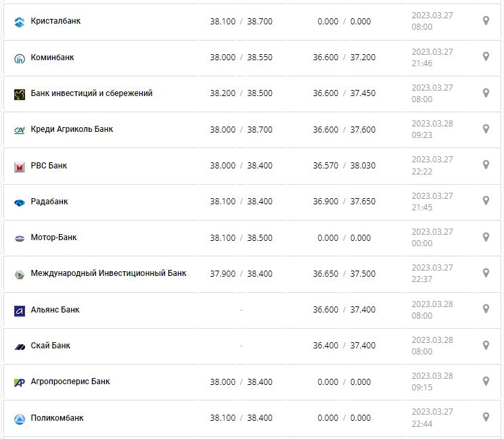This screenshot has height=439, width=504.
Task: Open map pin for Поликомбанк
Action: tap(485, 417)
